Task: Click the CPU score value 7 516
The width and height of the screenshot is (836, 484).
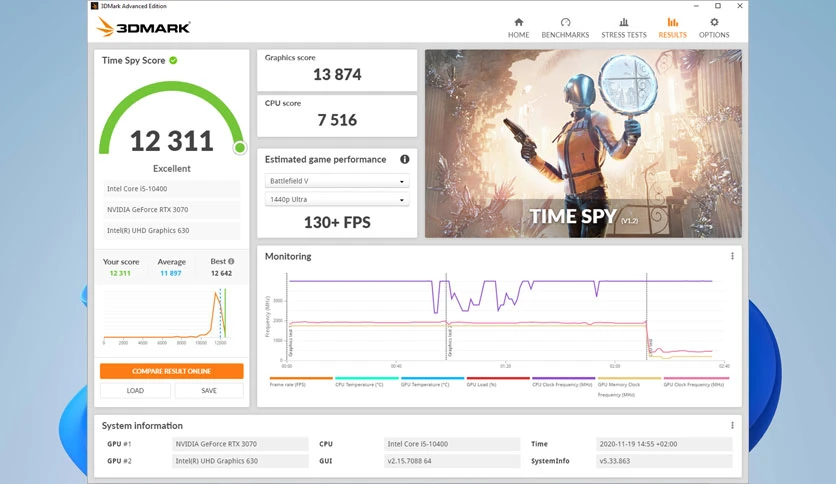Action: (337, 120)
